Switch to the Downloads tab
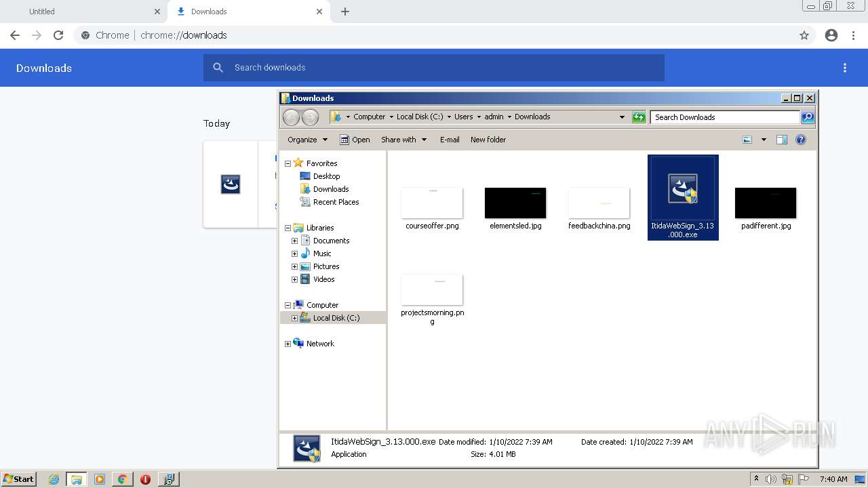 click(248, 12)
